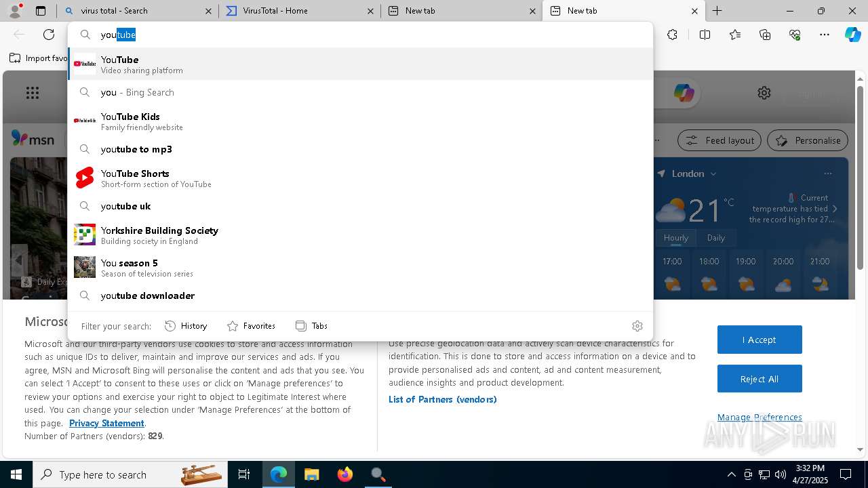Open Task View on the taskbar
Screen dimensions: 868x488
tap(244, 474)
